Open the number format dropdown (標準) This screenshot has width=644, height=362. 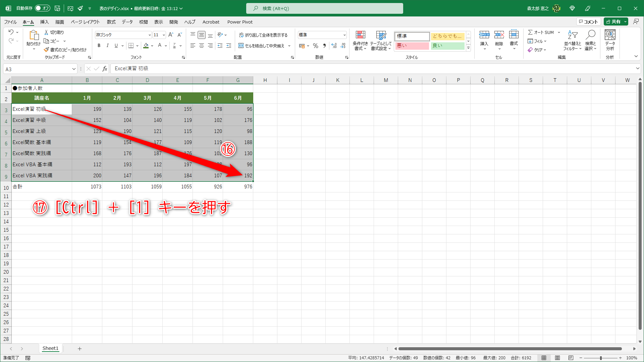click(344, 35)
